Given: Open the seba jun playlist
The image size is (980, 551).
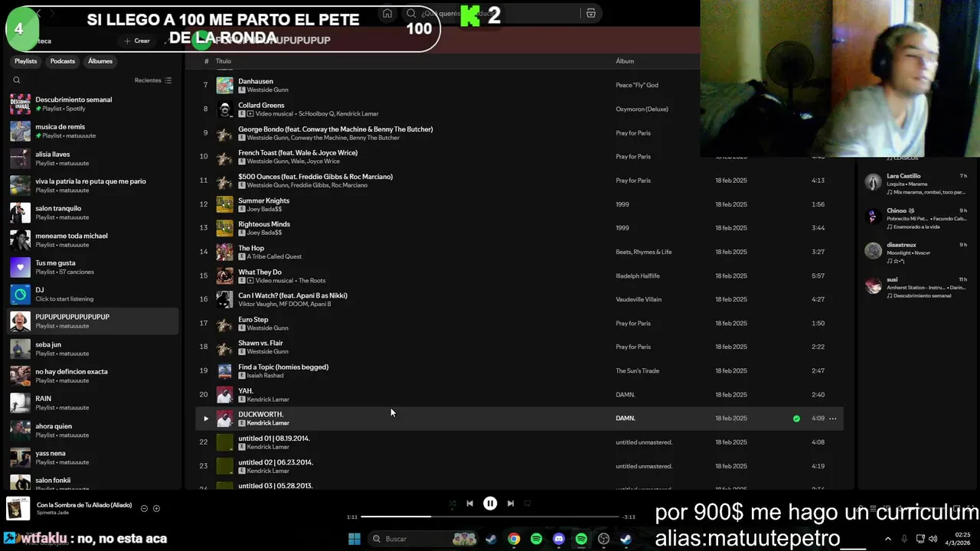Looking at the screenshot, I should point(93,349).
